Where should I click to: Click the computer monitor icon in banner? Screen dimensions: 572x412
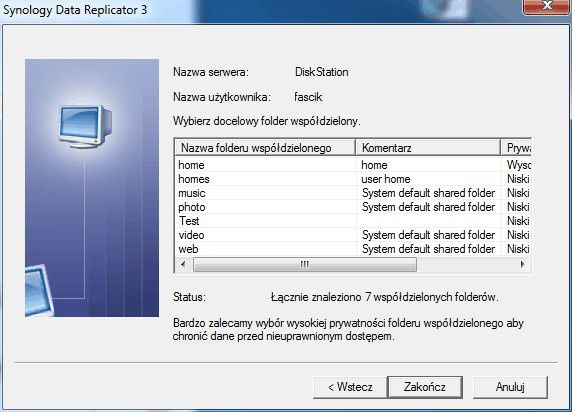click(x=85, y=126)
